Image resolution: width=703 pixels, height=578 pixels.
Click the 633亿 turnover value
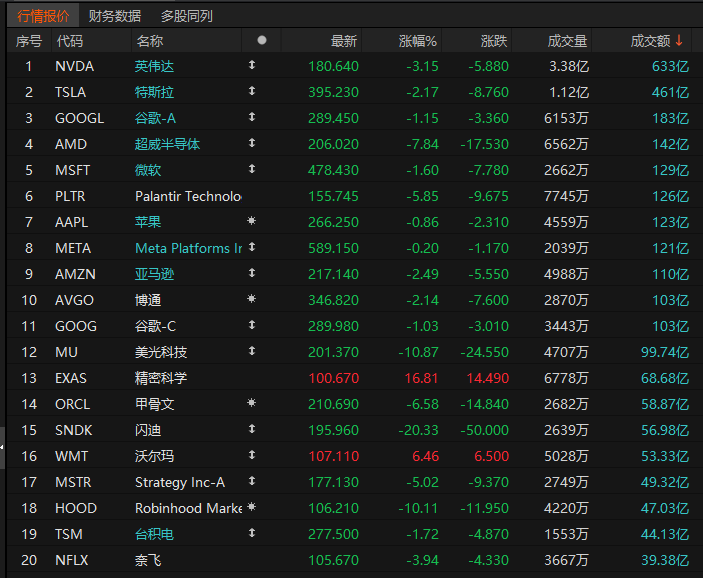[670, 66]
